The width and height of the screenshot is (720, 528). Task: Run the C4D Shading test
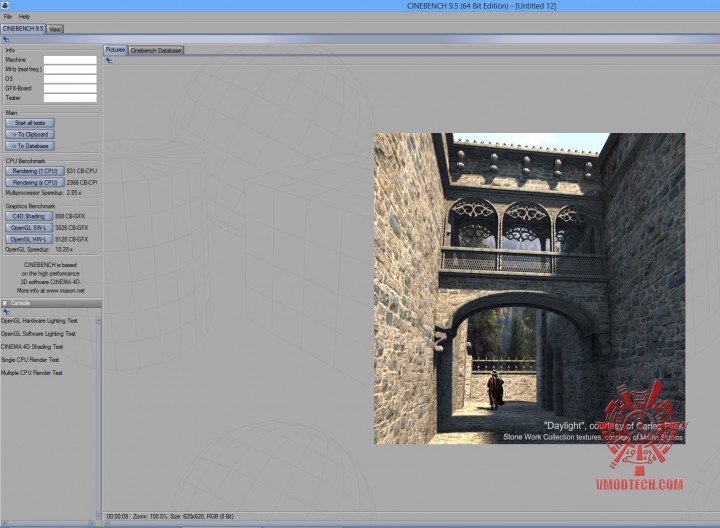point(29,216)
